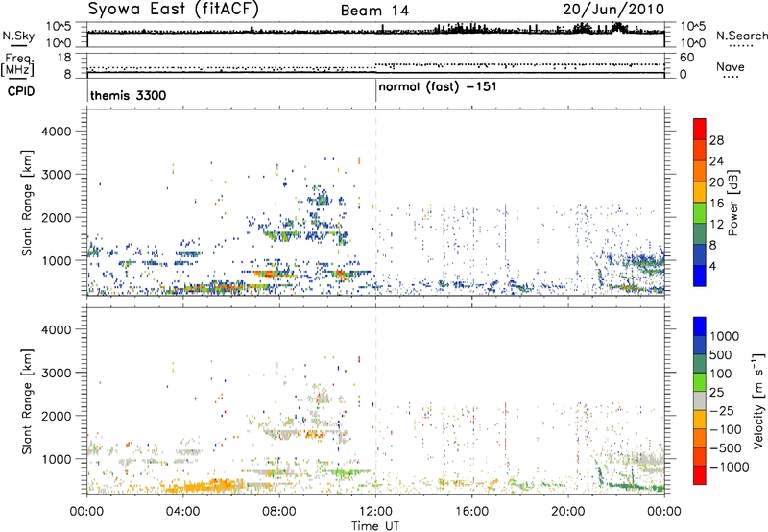Click the velocity colorbar value "100"
The height and width of the screenshot is (532, 768).
click(721, 374)
